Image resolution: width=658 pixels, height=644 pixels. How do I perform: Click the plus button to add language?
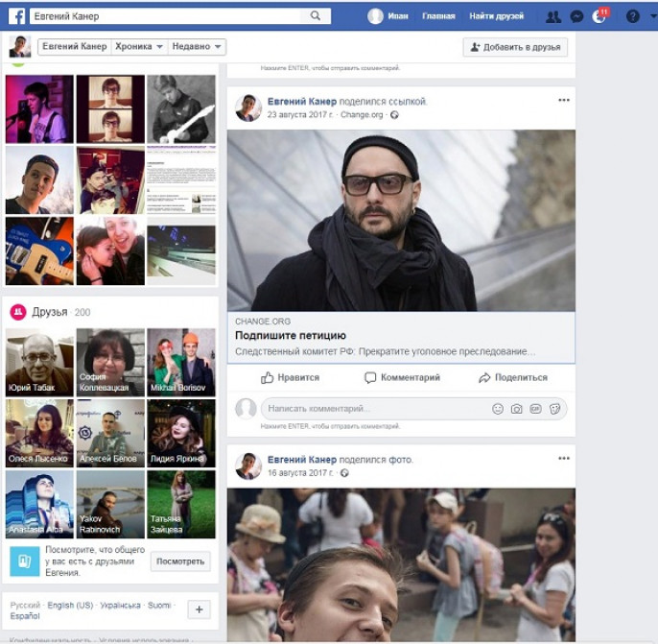coord(199,609)
